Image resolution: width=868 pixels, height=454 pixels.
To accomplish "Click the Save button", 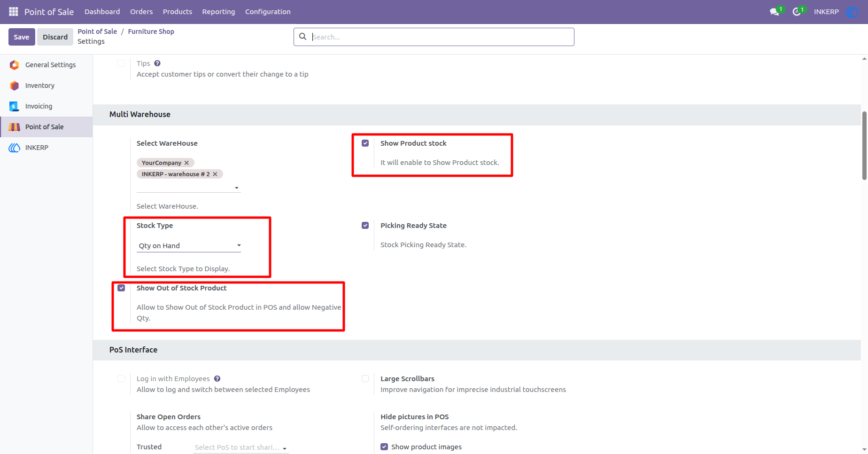I will [22, 37].
